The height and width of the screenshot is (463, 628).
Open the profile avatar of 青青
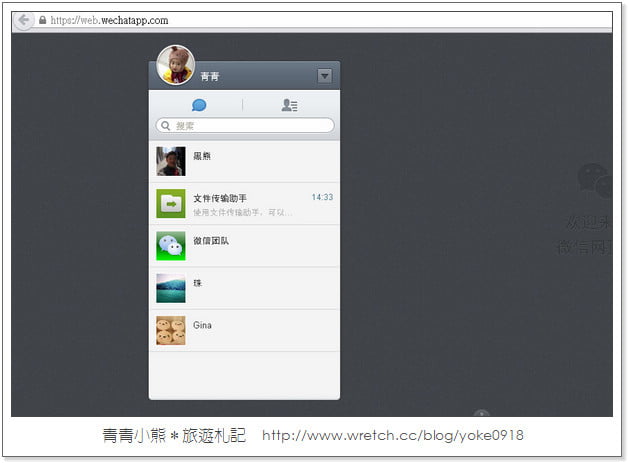click(175, 65)
